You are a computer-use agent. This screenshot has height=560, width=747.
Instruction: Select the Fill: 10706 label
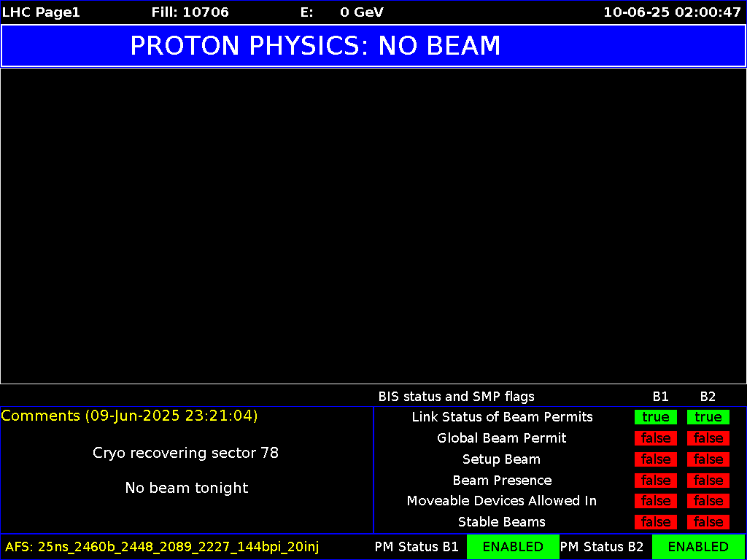tap(190, 12)
